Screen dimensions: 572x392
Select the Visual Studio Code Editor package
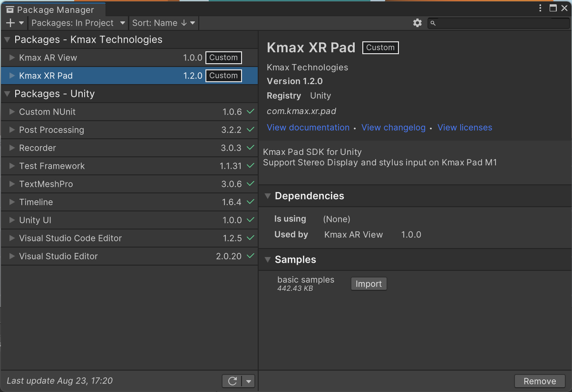tap(129, 238)
